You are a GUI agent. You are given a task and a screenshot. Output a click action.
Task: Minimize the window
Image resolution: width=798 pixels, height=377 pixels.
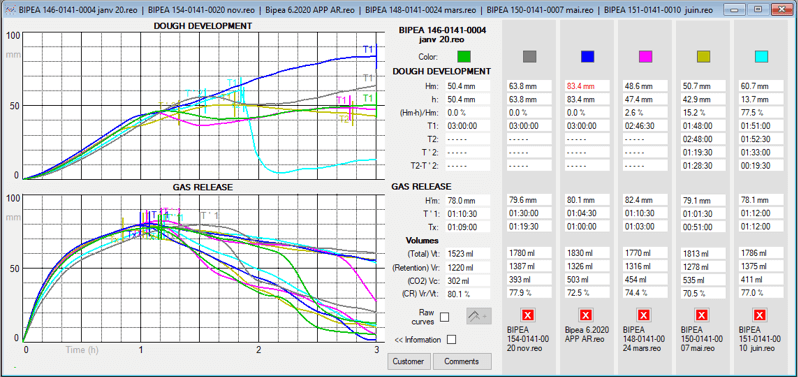pos(734,9)
